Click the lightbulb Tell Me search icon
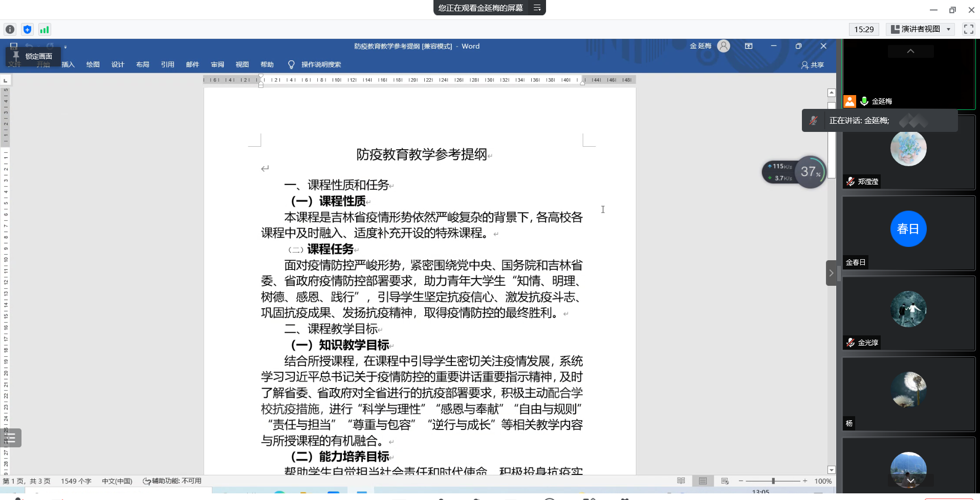Screen dimensions: 980x500 (x=291, y=64)
